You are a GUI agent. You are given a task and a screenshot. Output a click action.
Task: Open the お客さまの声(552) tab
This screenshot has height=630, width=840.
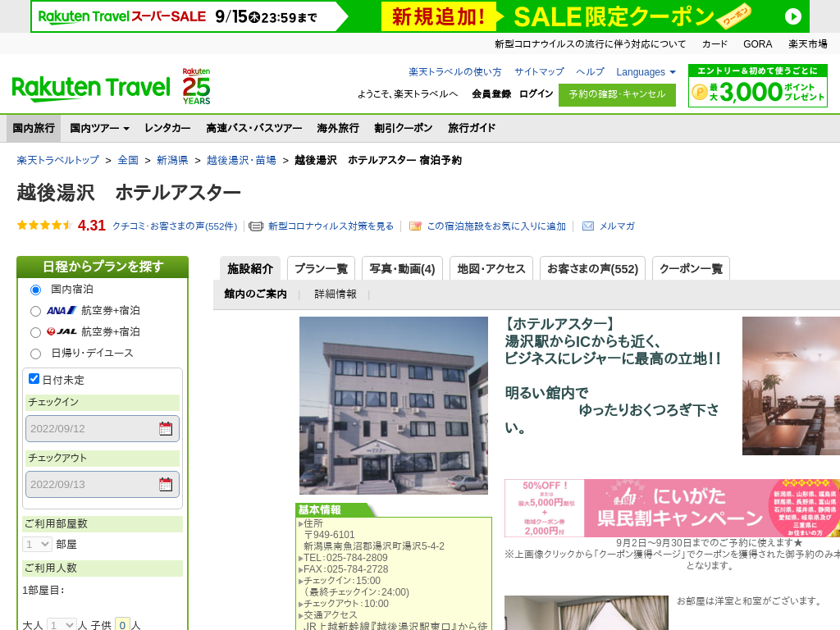[592, 268]
